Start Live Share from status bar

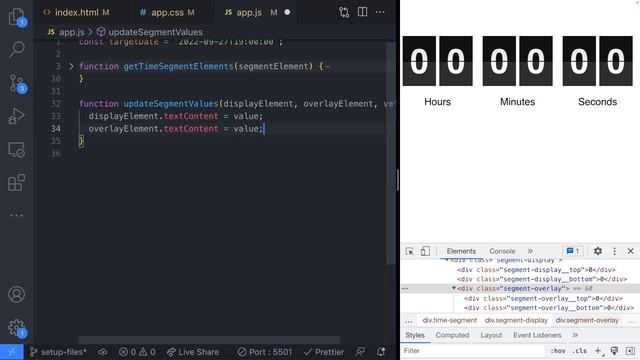193,352
